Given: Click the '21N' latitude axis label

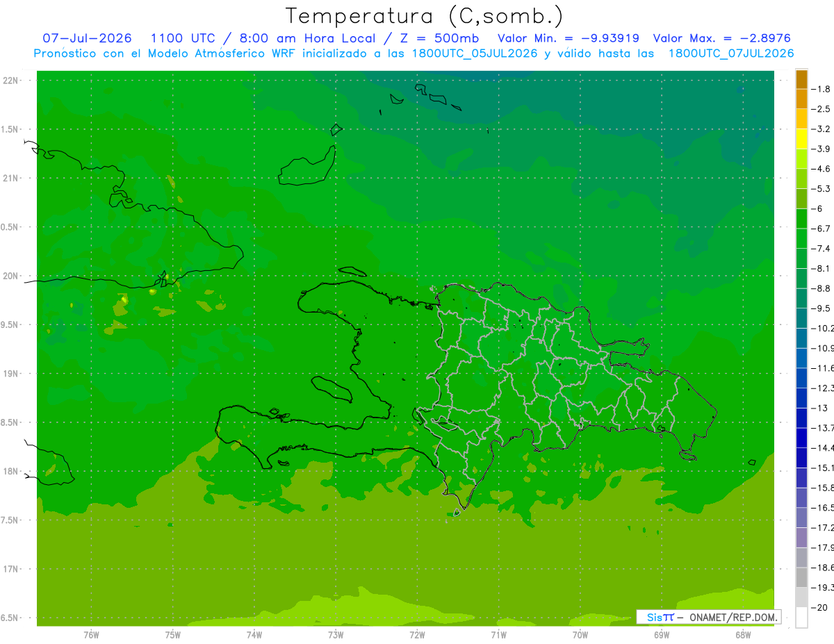Looking at the screenshot, I should point(11,178).
